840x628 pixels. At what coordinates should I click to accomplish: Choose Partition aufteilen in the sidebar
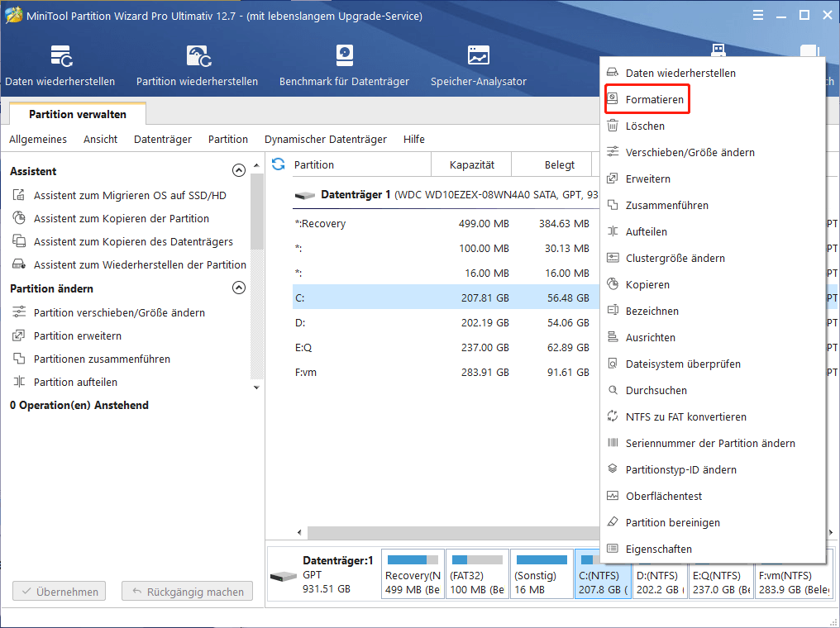tap(75, 383)
